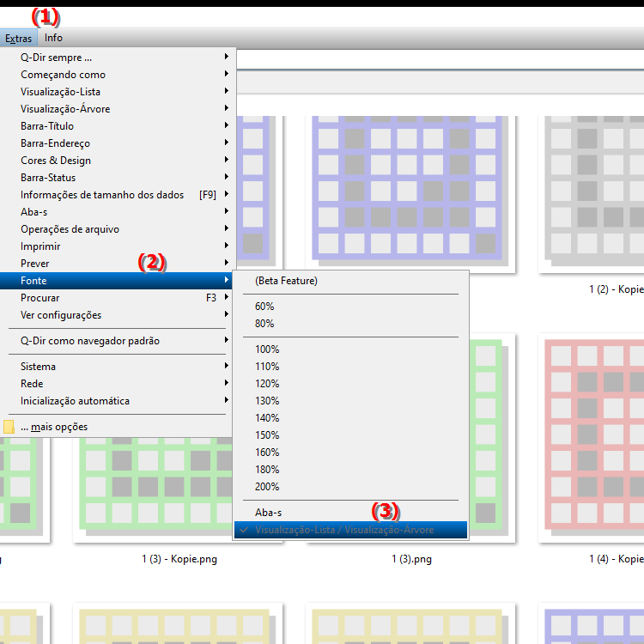644x644 pixels.
Task: Set font size to 120%
Action: click(x=350, y=384)
